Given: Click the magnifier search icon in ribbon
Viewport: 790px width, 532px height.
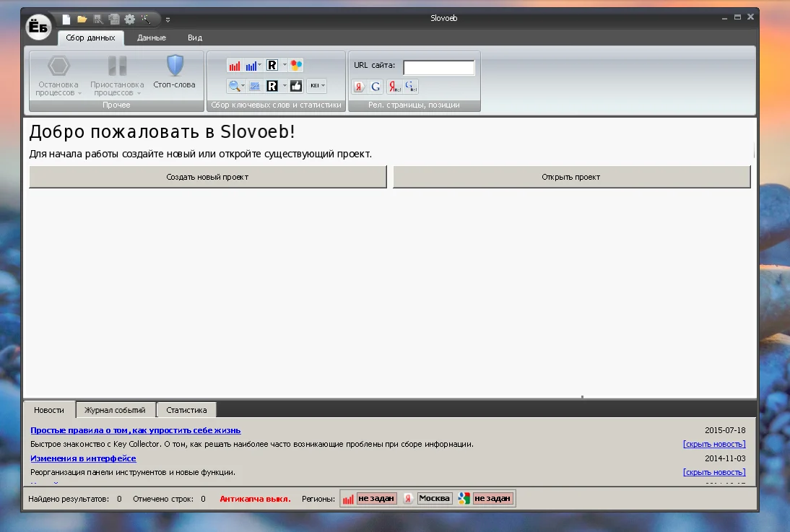Looking at the screenshot, I should [x=234, y=86].
